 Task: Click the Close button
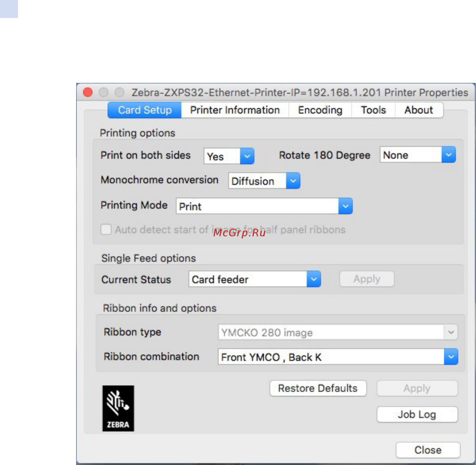coord(428,450)
